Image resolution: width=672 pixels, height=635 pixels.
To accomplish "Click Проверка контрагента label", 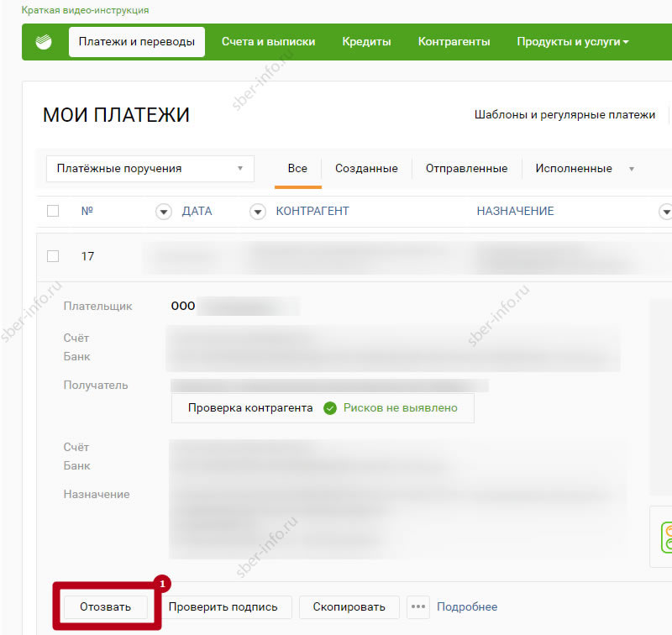I will coord(250,408).
